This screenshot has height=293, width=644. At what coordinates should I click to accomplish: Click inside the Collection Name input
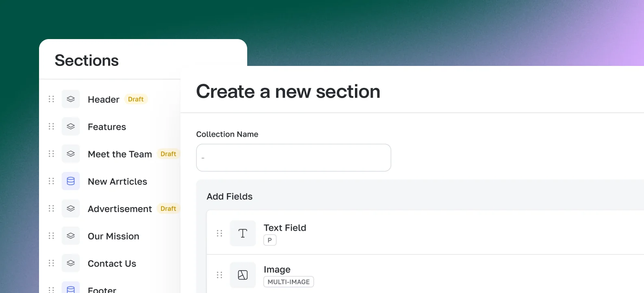(293, 157)
